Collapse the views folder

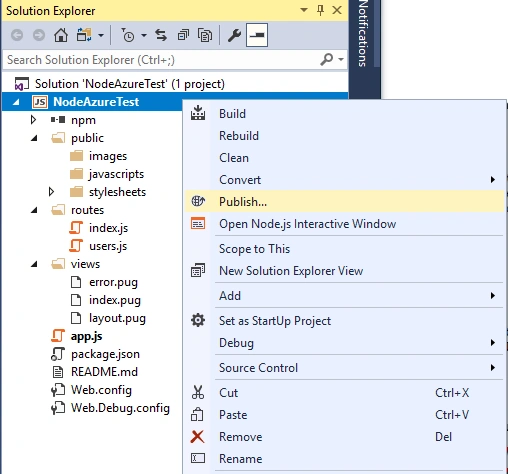click(34, 265)
